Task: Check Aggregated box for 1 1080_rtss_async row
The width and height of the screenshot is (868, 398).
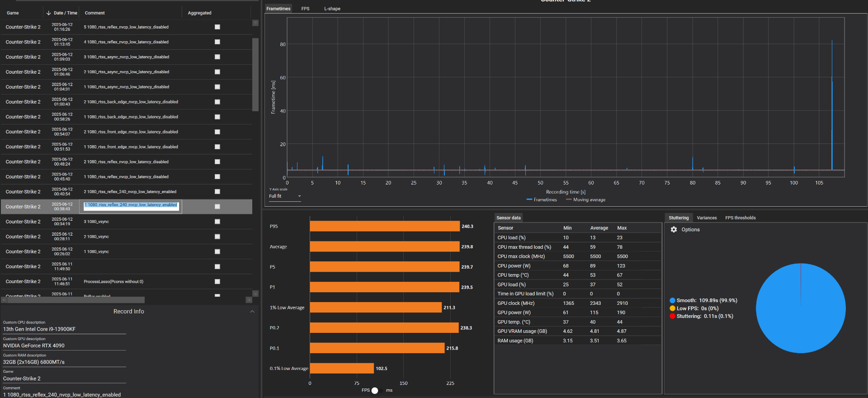Action: (217, 87)
